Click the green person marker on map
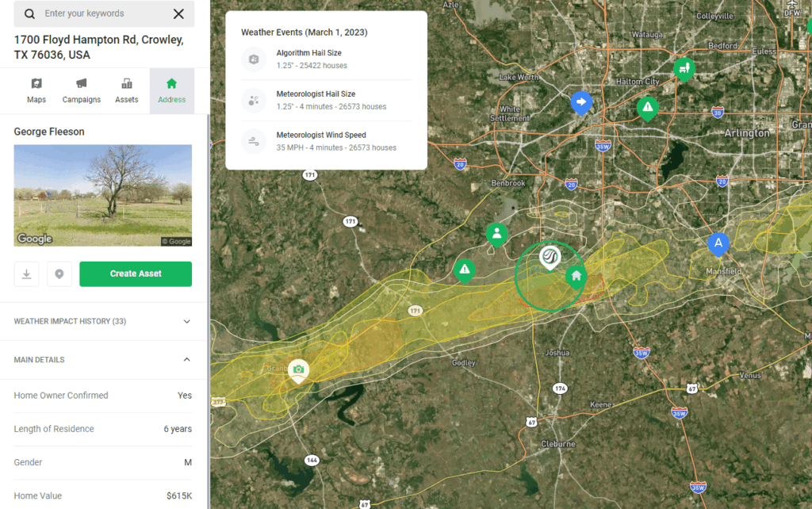 click(496, 233)
